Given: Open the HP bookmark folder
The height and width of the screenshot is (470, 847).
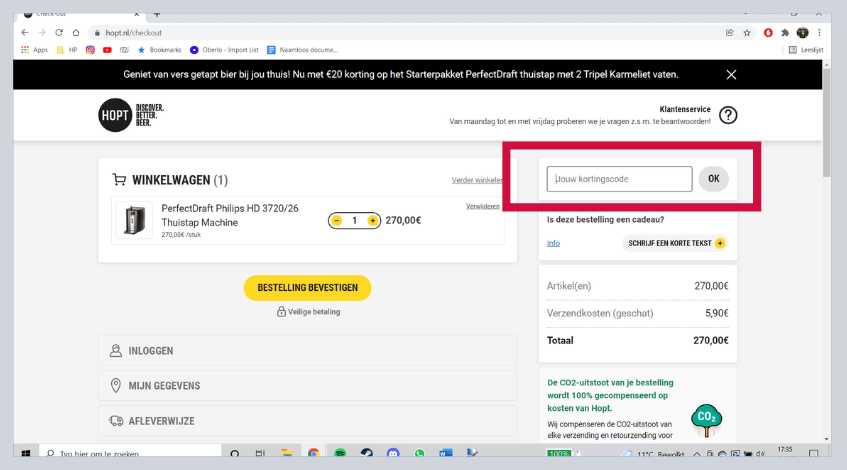Looking at the screenshot, I should tap(67, 50).
